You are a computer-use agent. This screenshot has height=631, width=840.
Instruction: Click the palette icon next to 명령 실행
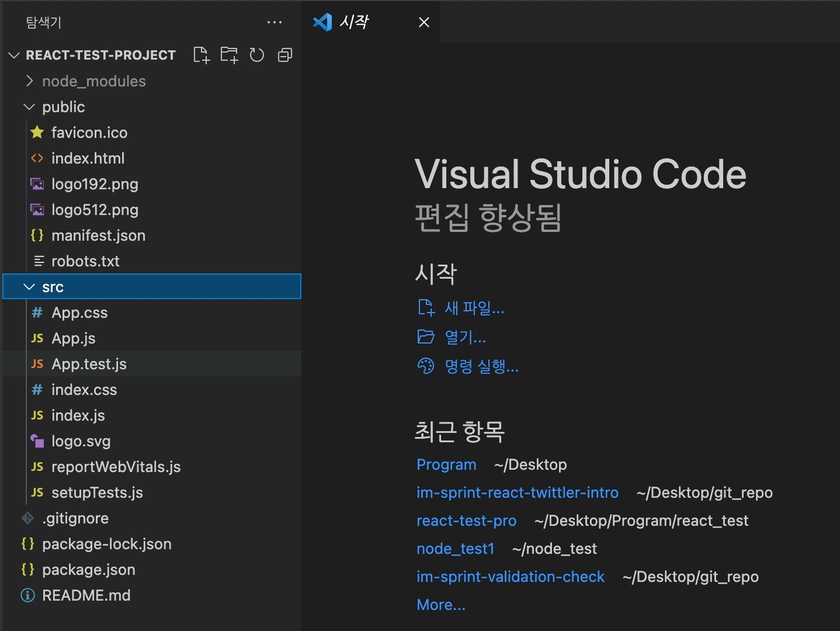pos(426,366)
